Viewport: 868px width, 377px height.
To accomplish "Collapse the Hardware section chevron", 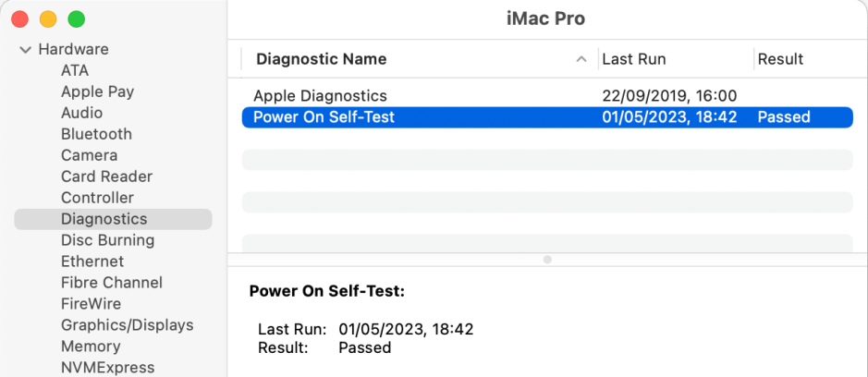I will 25,50.
